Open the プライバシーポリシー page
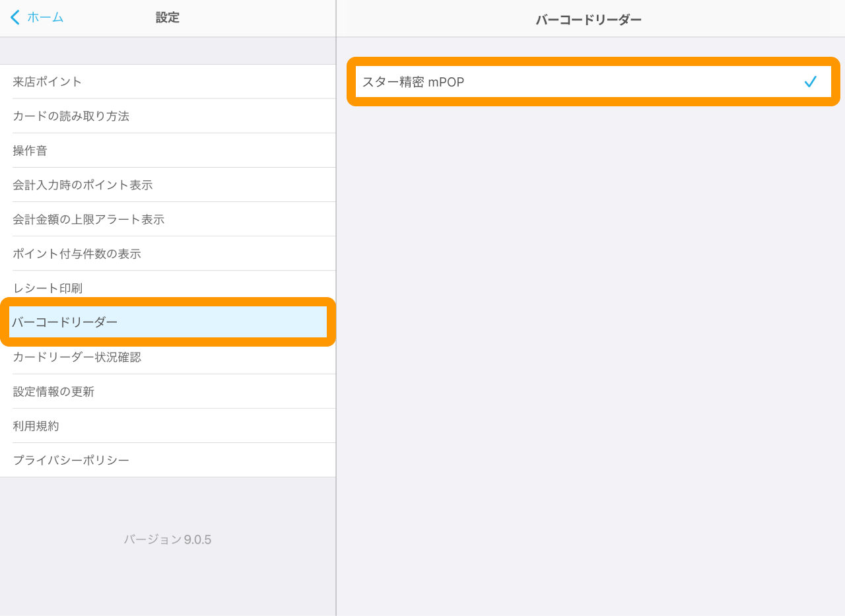Viewport: 845px width, 616px height. point(168,460)
